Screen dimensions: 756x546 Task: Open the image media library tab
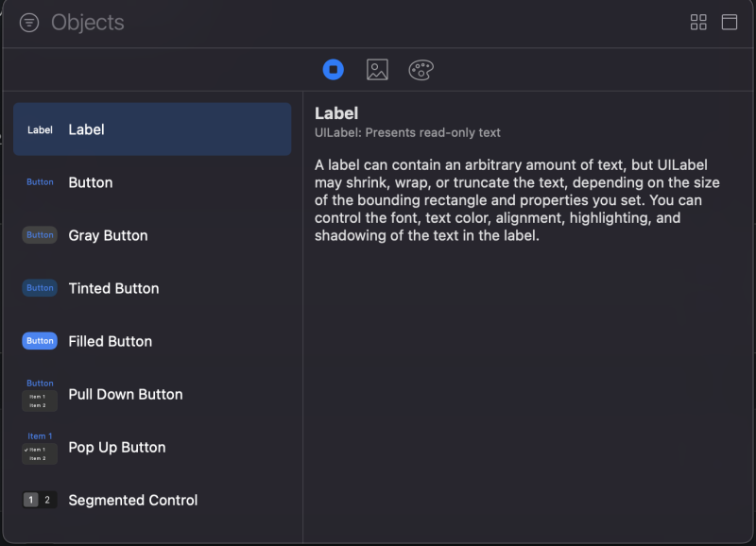pyautogui.click(x=377, y=69)
